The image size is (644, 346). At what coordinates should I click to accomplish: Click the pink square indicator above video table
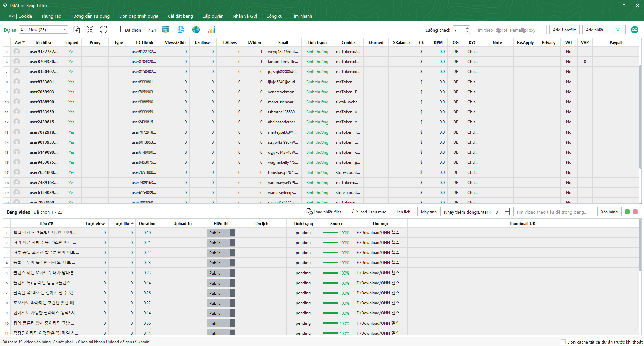(635, 212)
